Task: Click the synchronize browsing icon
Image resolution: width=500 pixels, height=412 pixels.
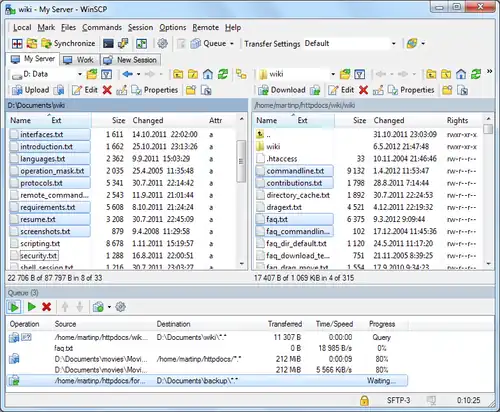Action: (x=241, y=74)
